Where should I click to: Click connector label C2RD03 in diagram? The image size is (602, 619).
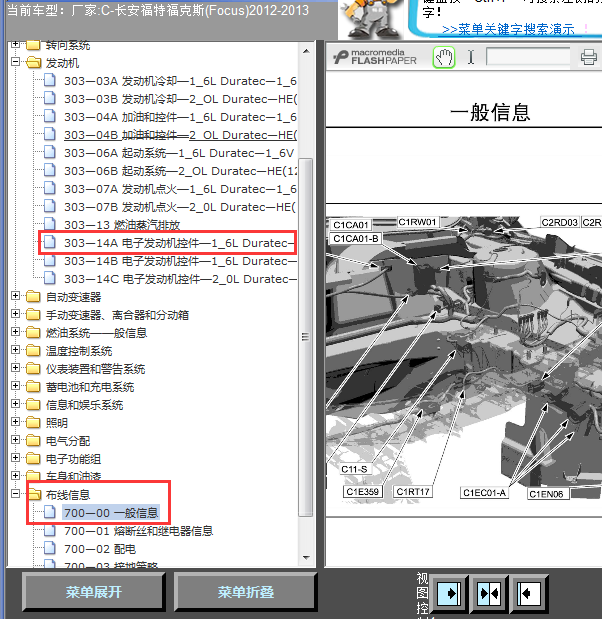[x=559, y=222]
